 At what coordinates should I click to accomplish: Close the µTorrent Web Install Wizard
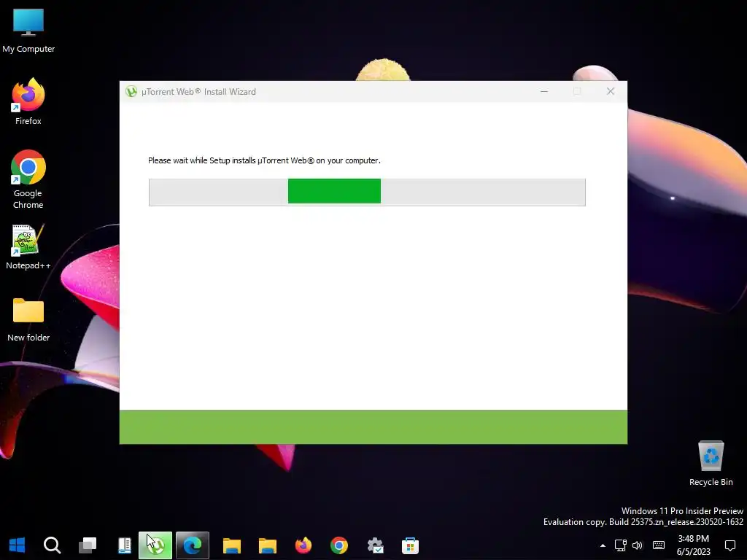[611, 91]
